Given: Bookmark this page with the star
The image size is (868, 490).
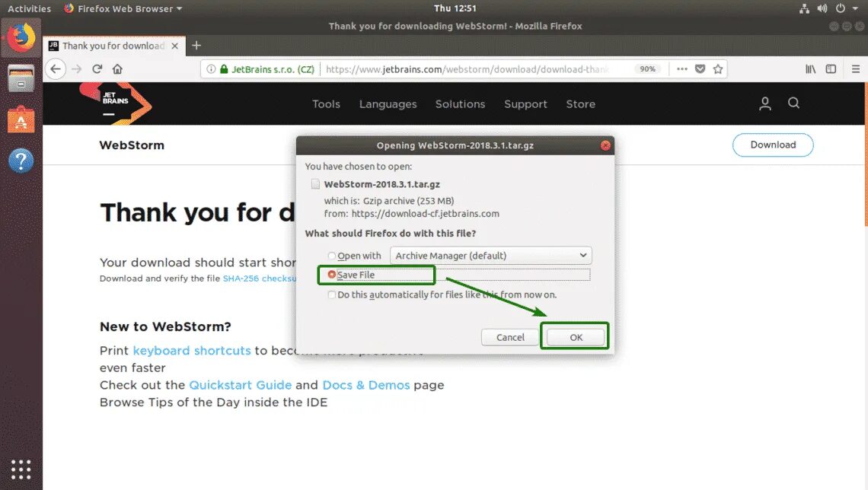Looking at the screenshot, I should (718, 69).
